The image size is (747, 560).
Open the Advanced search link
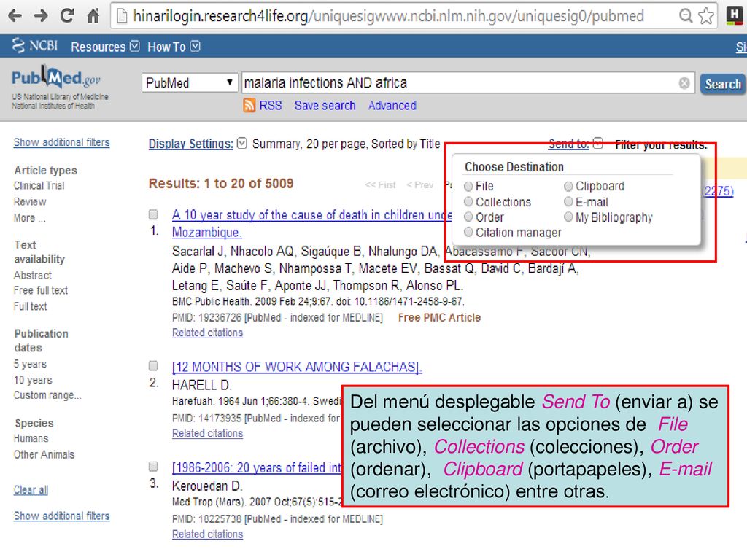coord(392,105)
